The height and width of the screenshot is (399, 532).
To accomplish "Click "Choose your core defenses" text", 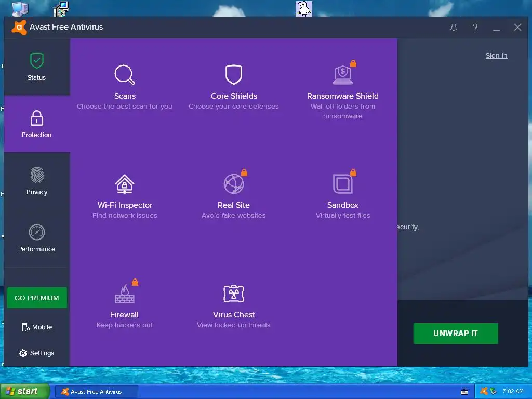I will pos(234,106).
